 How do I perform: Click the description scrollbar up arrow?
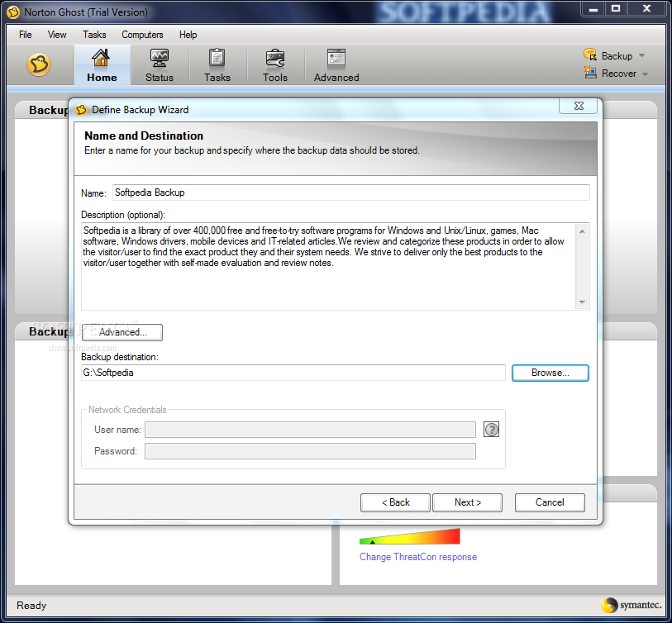582,231
